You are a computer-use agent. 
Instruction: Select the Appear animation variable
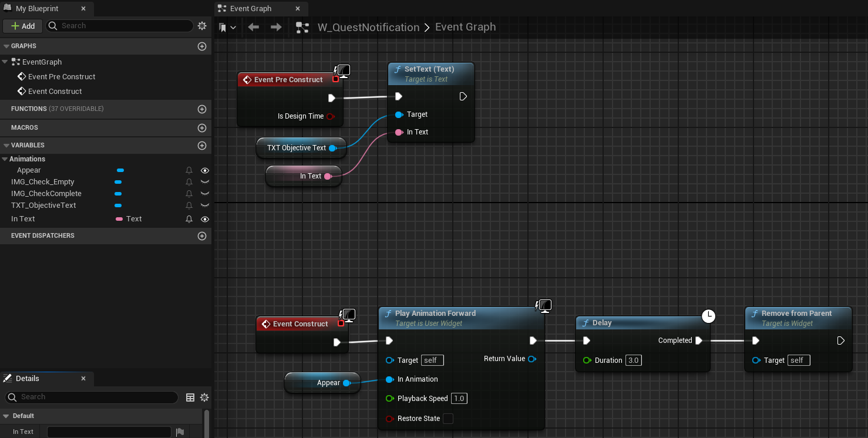click(29, 170)
